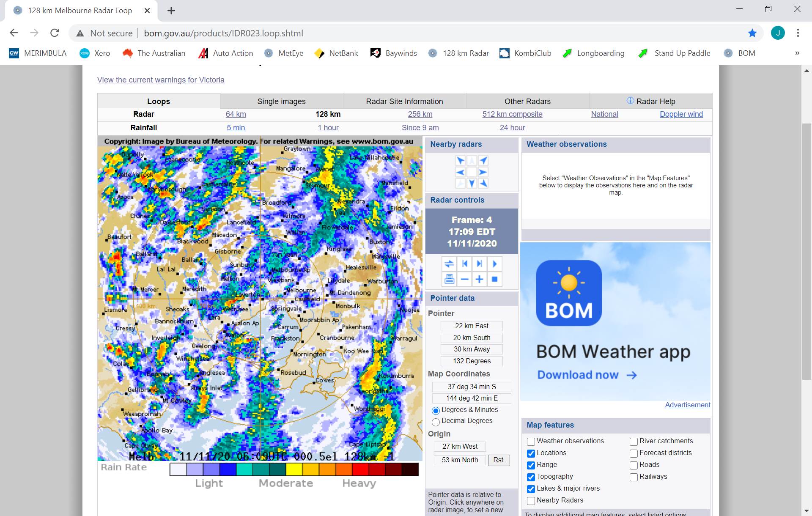Click the minus radar control icon
This screenshot has width=812, height=516.
[464, 279]
